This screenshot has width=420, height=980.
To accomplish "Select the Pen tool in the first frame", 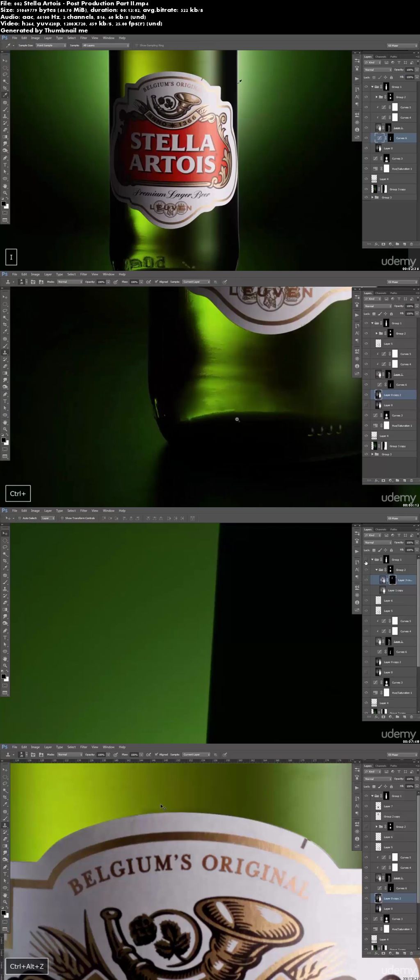I will [5, 158].
